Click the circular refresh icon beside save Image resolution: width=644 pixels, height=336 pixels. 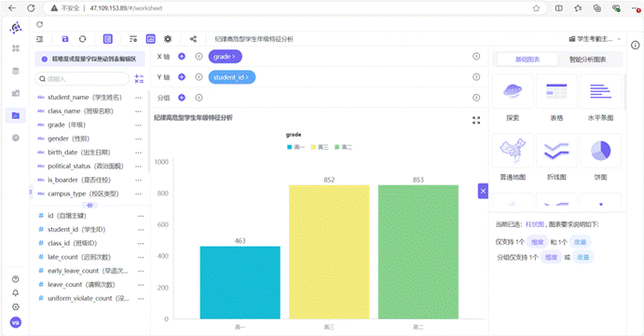coord(83,39)
